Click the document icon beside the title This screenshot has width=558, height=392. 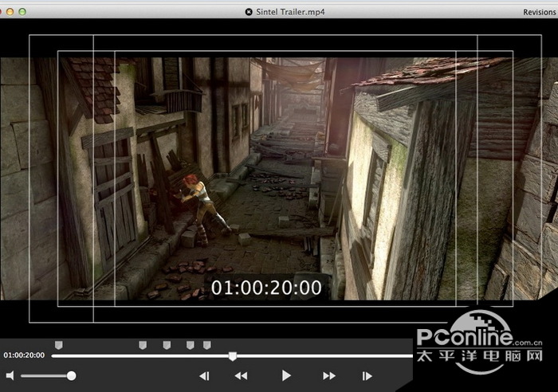tap(249, 12)
